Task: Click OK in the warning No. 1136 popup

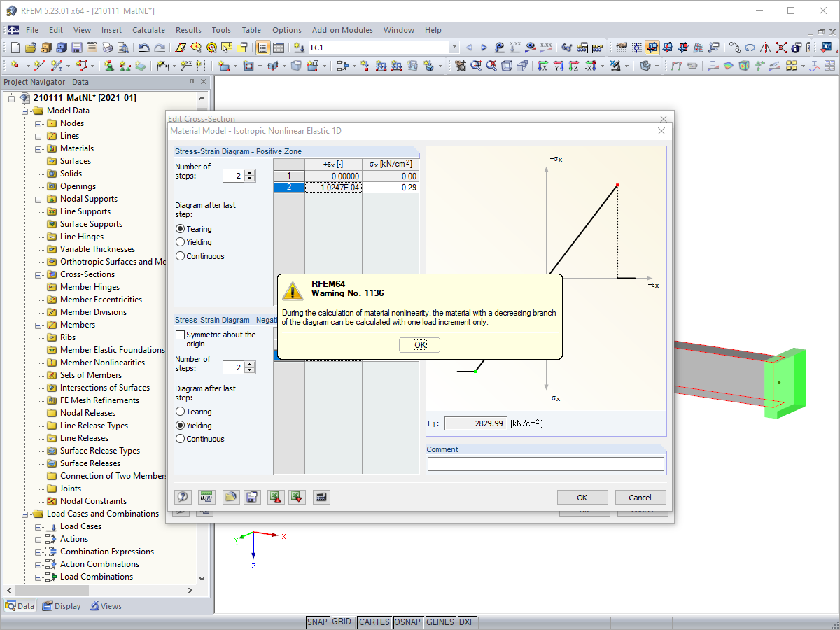Action: click(x=420, y=345)
